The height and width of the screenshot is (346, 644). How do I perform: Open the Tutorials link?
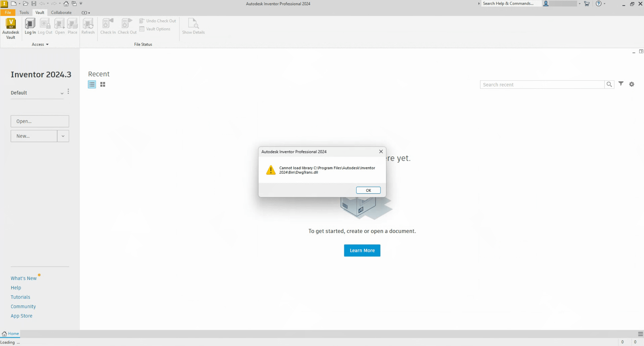(x=20, y=297)
